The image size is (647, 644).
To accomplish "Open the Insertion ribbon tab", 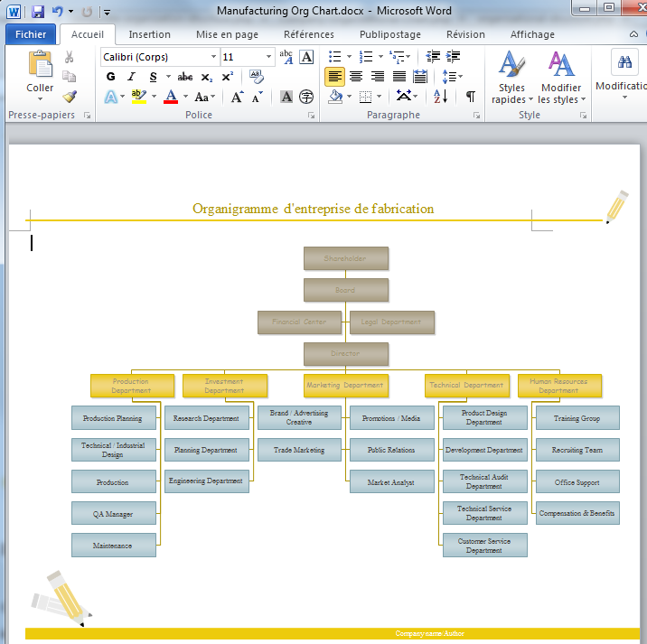I will point(149,34).
